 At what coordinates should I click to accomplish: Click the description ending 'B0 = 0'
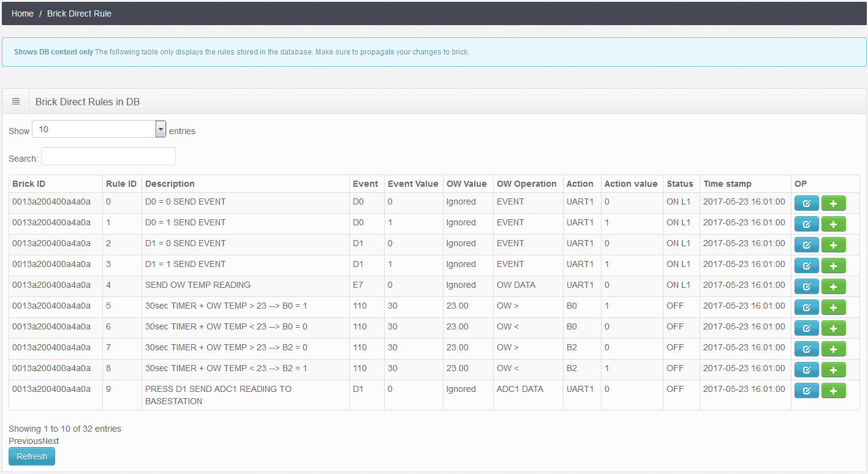pyautogui.click(x=226, y=326)
